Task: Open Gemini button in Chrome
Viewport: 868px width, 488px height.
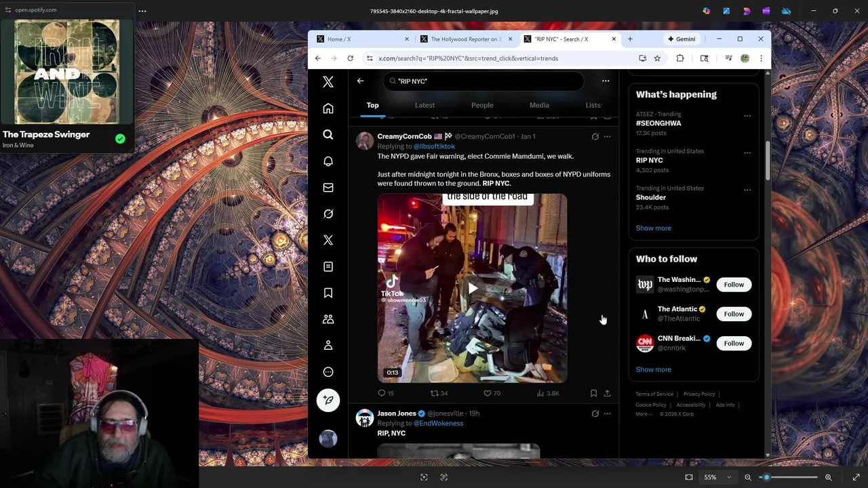Action: click(682, 39)
